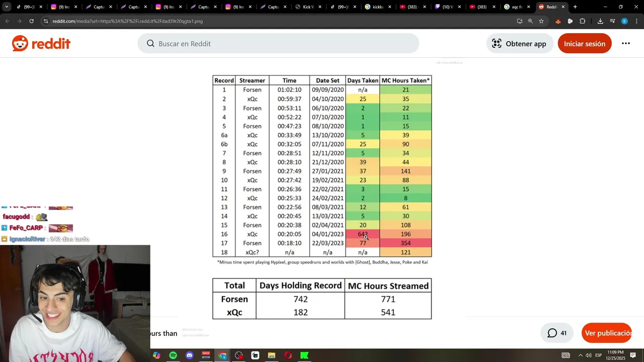The width and height of the screenshot is (644, 362).
Task: Click the Reddit logo home link
Action: tap(41, 44)
